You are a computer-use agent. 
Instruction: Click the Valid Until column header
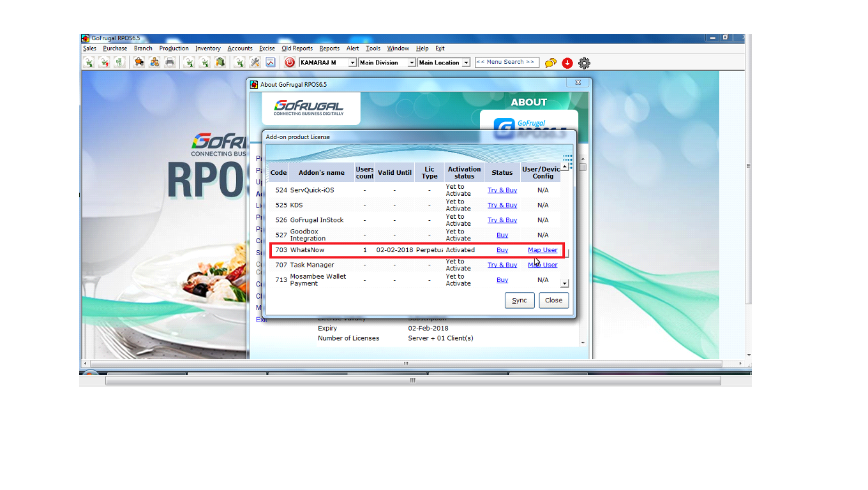[394, 173]
